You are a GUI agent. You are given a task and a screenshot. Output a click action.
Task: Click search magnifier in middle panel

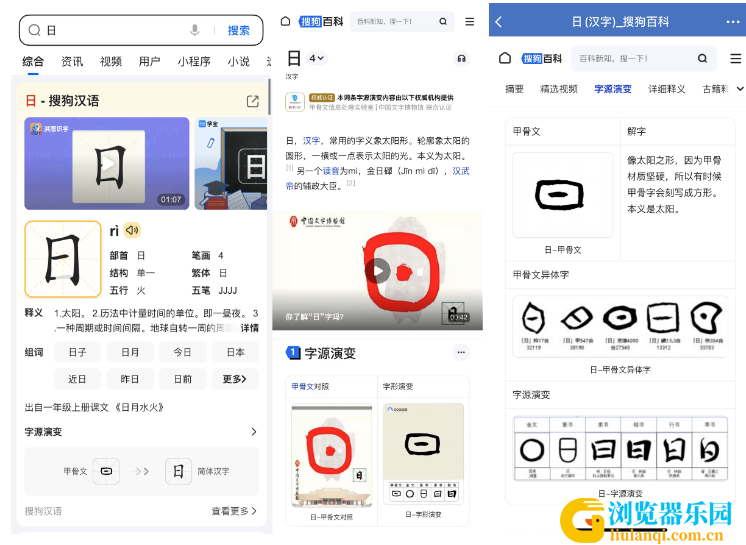[x=443, y=21]
